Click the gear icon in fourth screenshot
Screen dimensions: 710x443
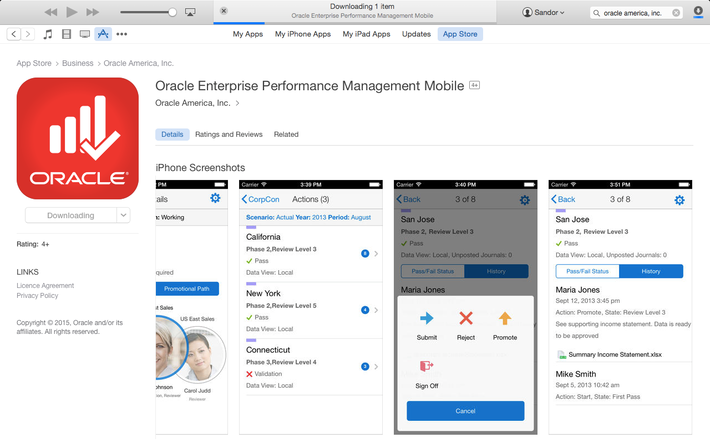click(x=679, y=200)
